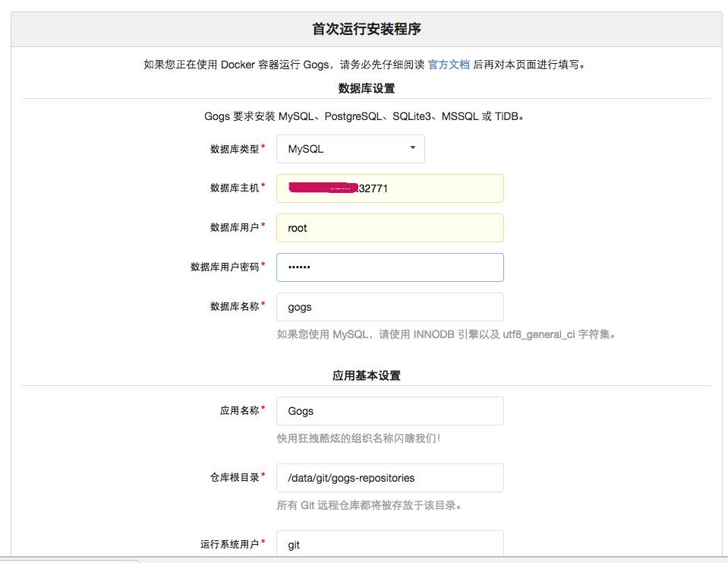This screenshot has height=563, width=728.
Task: Click the 数据库主机 label
Action: coord(235,188)
